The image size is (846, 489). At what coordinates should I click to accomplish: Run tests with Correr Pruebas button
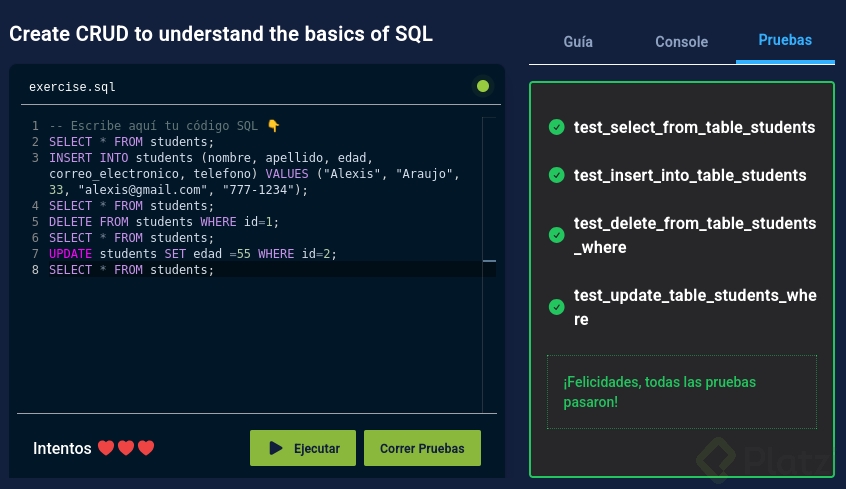click(x=422, y=448)
